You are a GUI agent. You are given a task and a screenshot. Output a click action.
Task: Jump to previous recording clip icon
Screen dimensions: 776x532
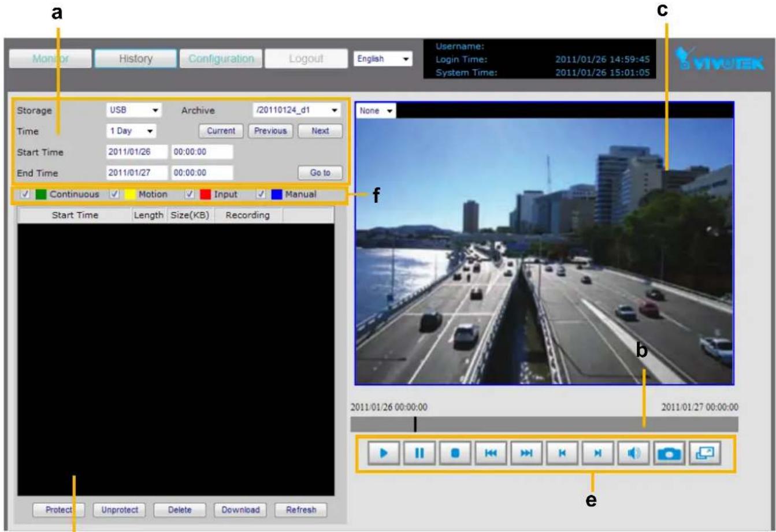pos(562,454)
